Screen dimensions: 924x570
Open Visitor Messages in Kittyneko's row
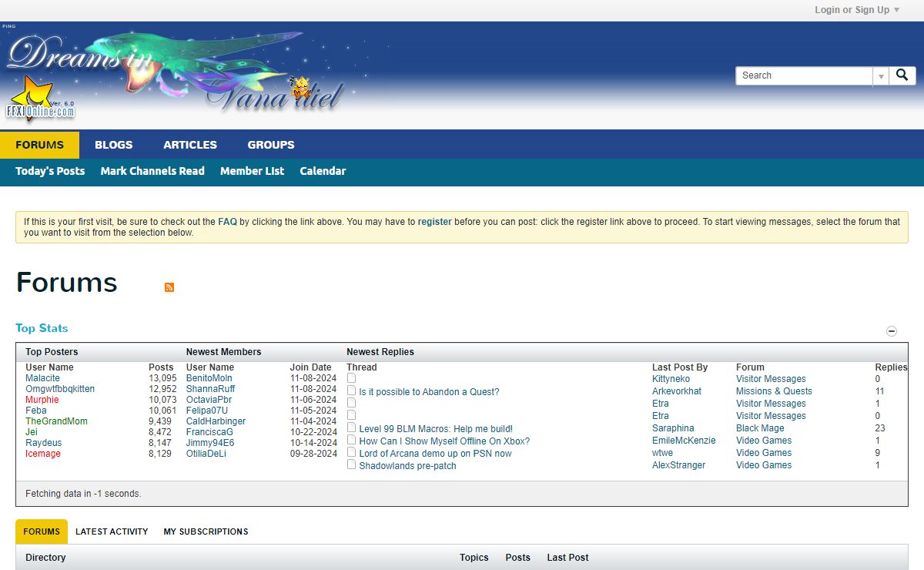771,379
